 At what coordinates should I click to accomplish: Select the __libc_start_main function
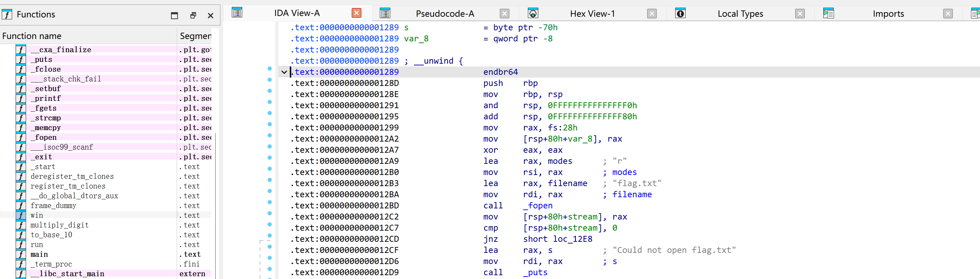106,274
